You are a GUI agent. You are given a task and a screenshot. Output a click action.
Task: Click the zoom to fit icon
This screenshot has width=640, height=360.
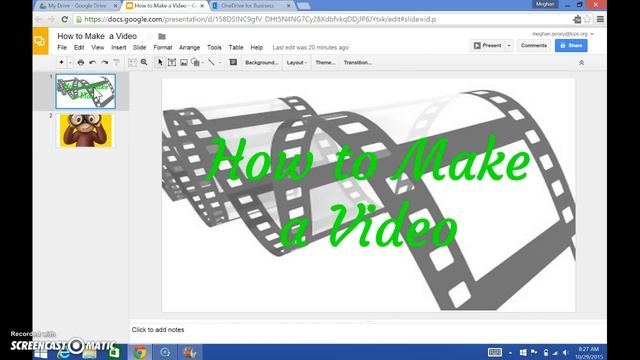(x=132, y=62)
